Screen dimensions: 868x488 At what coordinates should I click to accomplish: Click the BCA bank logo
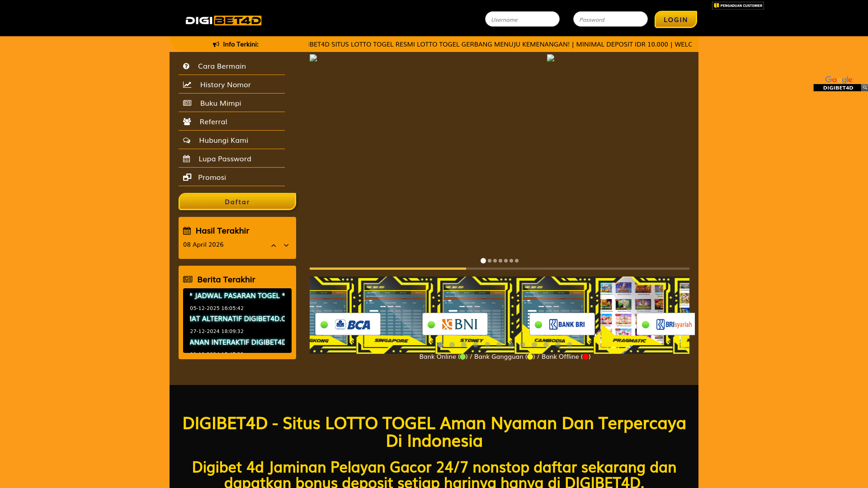pos(353,324)
